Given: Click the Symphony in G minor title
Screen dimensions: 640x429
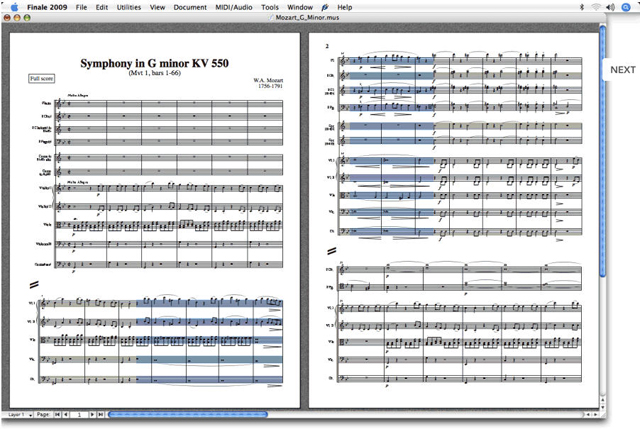Looking at the screenshot, I should [154, 63].
